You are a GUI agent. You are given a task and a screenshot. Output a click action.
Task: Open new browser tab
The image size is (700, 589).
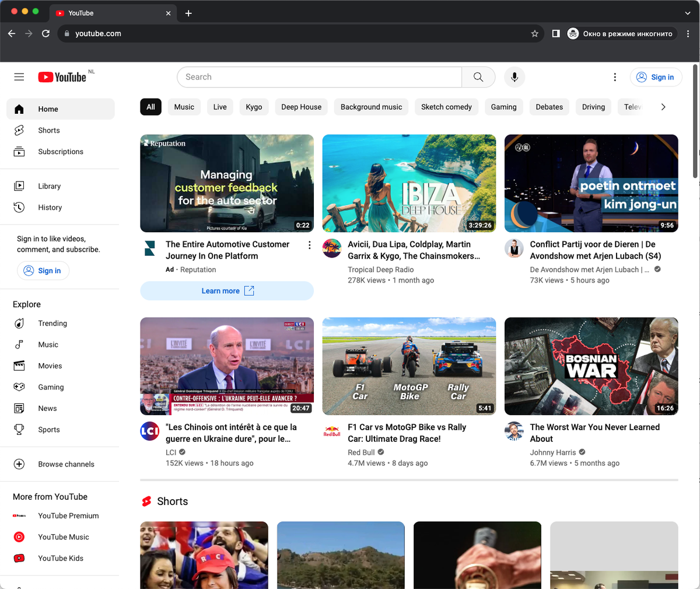pos(188,13)
